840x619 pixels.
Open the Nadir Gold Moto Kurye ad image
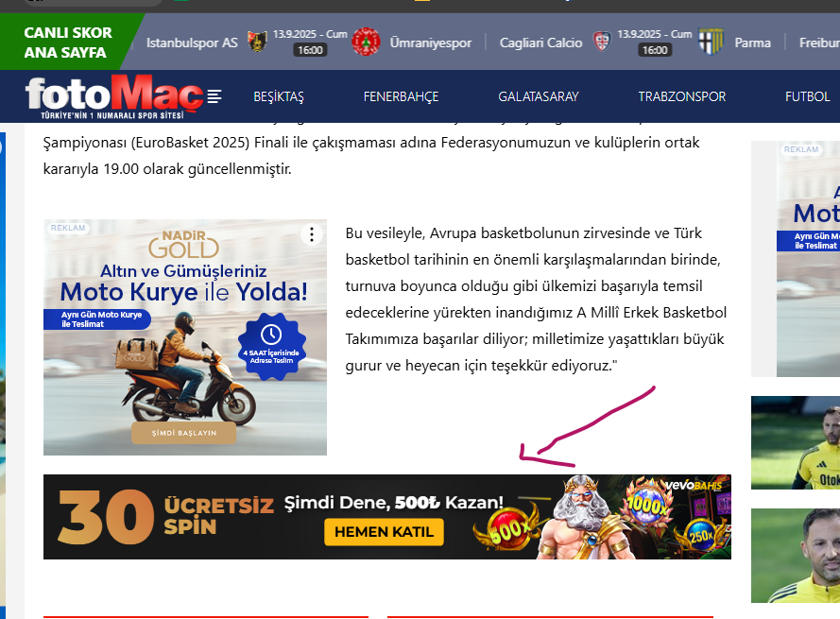(x=185, y=337)
